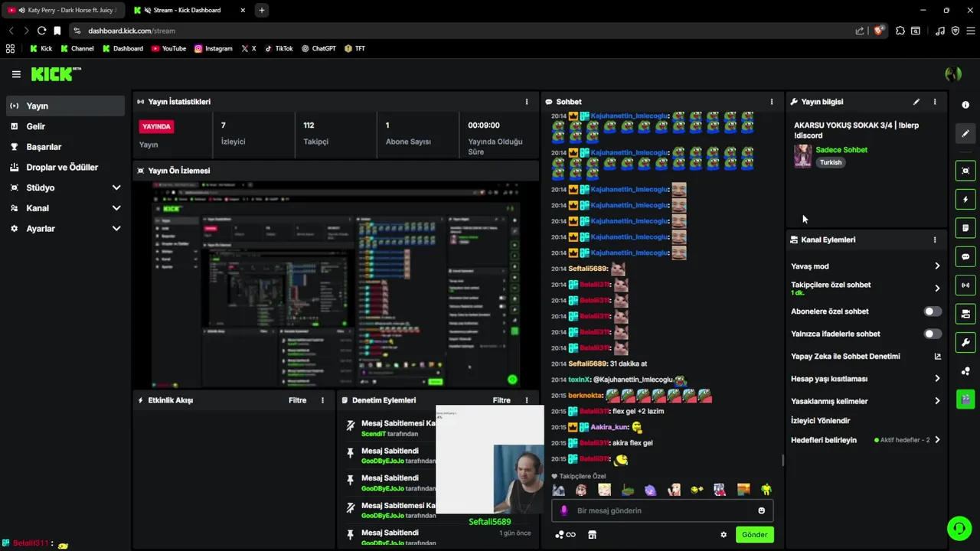Click the chat bubble icon in right sidebar

pos(965,257)
